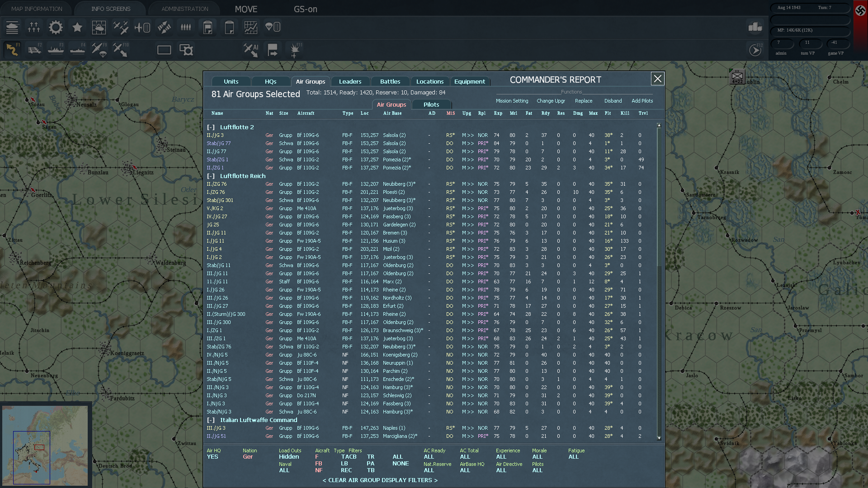Toggle the NF aircraft type filter
Screen dimensions: 868x488
[319, 470]
